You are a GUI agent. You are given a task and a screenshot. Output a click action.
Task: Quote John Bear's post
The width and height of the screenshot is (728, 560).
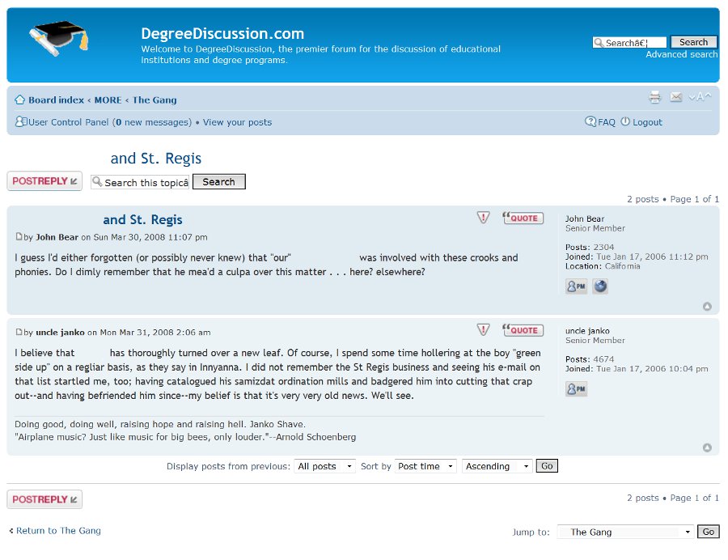coord(523,218)
